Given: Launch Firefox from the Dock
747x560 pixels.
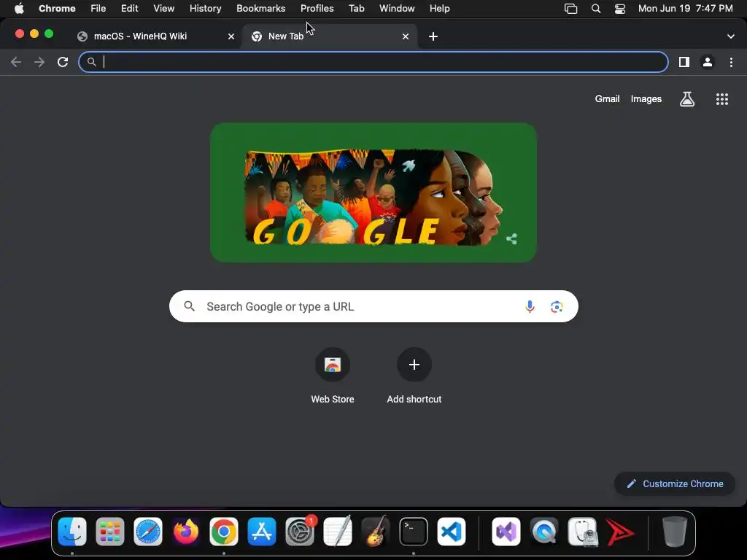Looking at the screenshot, I should click(x=186, y=532).
